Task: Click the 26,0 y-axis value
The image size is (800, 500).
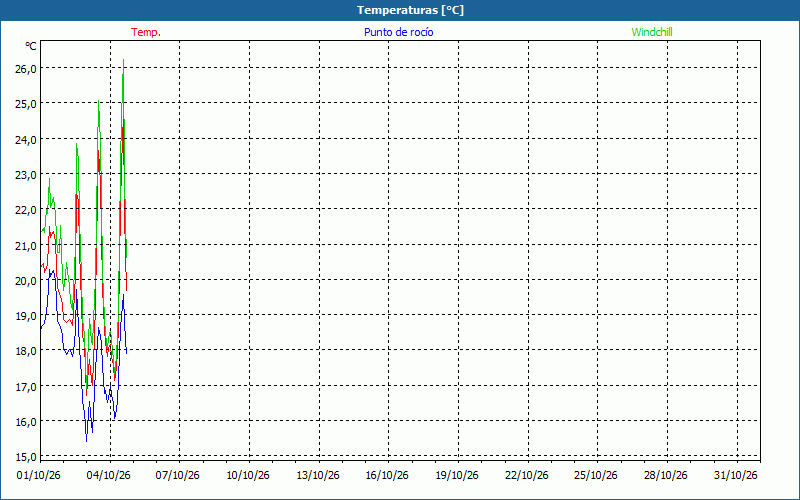Action: point(26,69)
